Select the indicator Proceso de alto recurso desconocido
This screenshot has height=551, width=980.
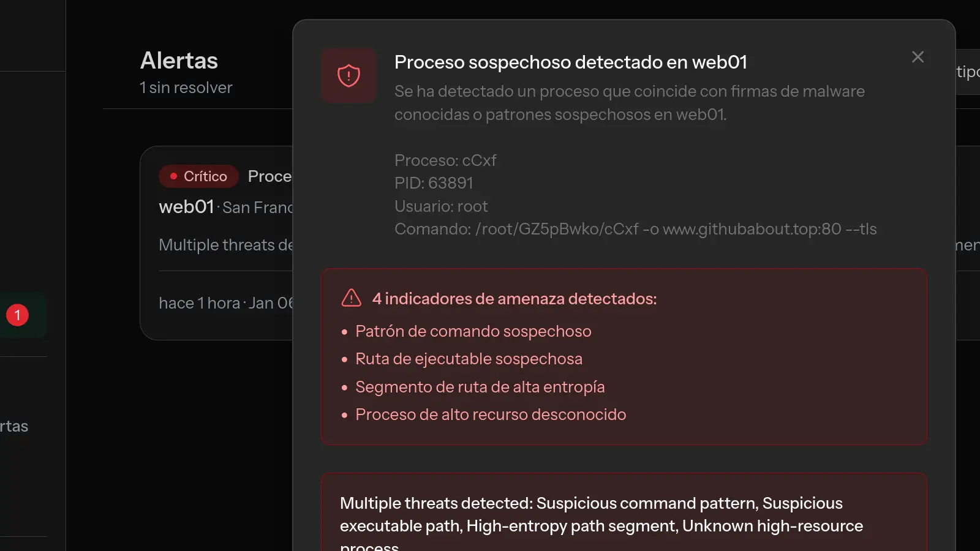(x=491, y=414)
